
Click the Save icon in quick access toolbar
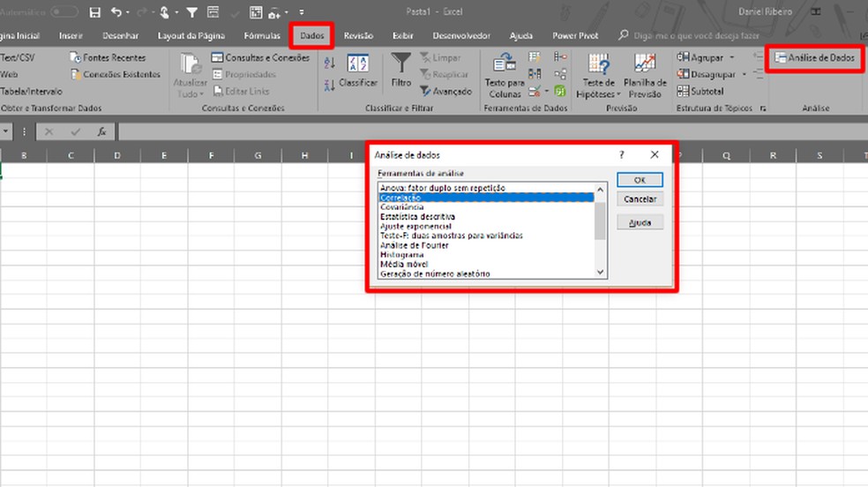point(94,11)
